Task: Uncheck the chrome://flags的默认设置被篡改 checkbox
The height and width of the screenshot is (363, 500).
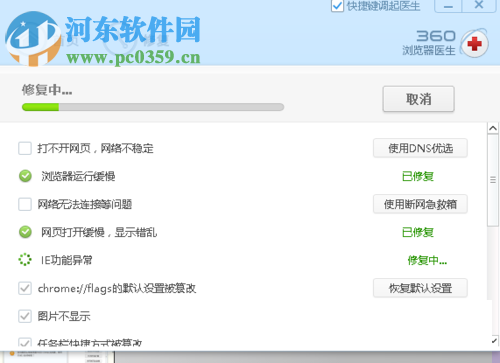Action: [x=25, y=288]
